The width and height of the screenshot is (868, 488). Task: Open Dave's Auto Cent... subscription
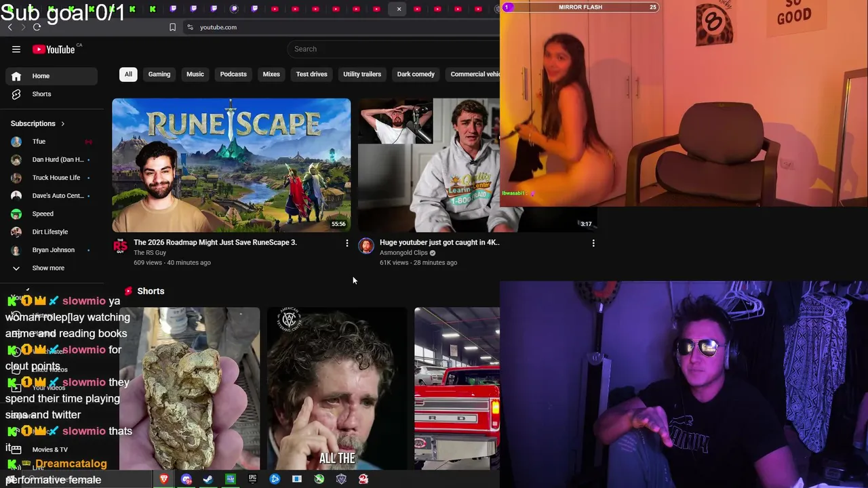pos(52,196)
